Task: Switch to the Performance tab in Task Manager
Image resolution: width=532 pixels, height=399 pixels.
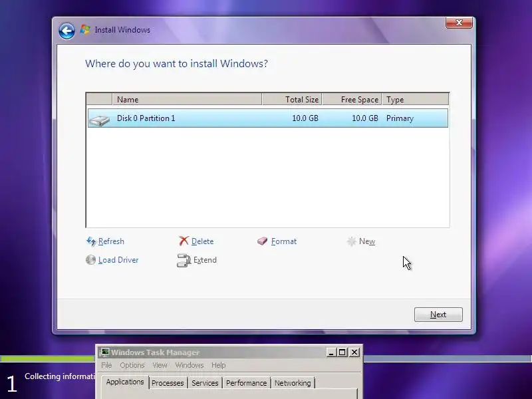Action: tap(246, 383)
